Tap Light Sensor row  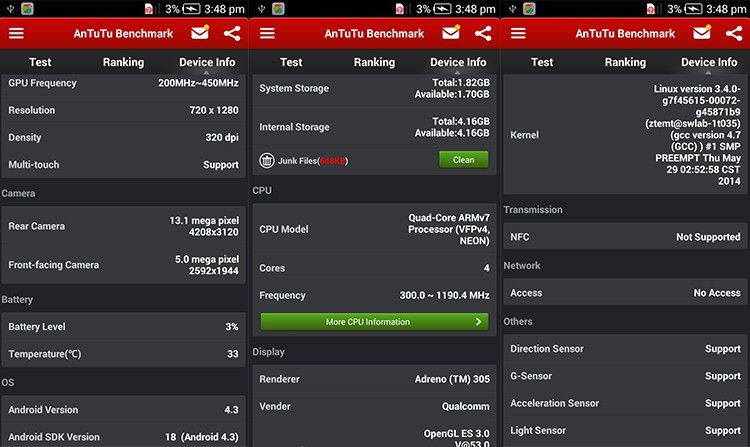(626, 430)
